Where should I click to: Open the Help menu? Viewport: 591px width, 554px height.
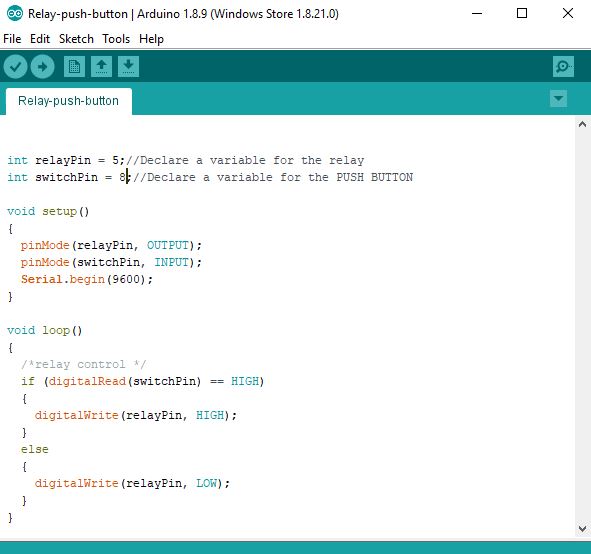pyautogui.click(x=152, y=39)
